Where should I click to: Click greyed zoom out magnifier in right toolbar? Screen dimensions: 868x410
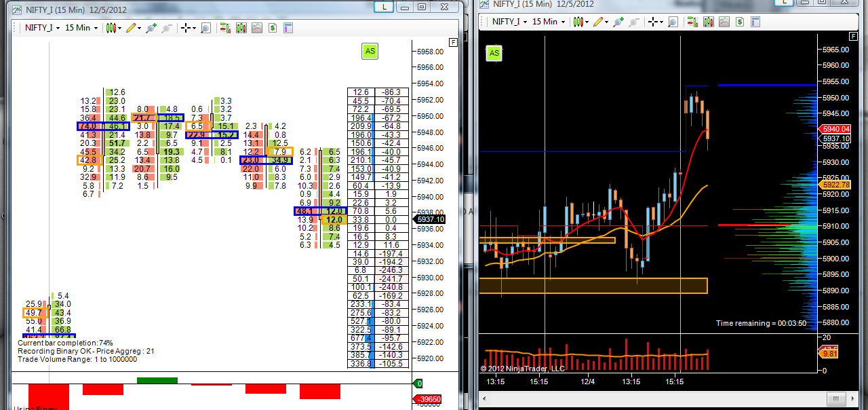(x=634, y=22)
